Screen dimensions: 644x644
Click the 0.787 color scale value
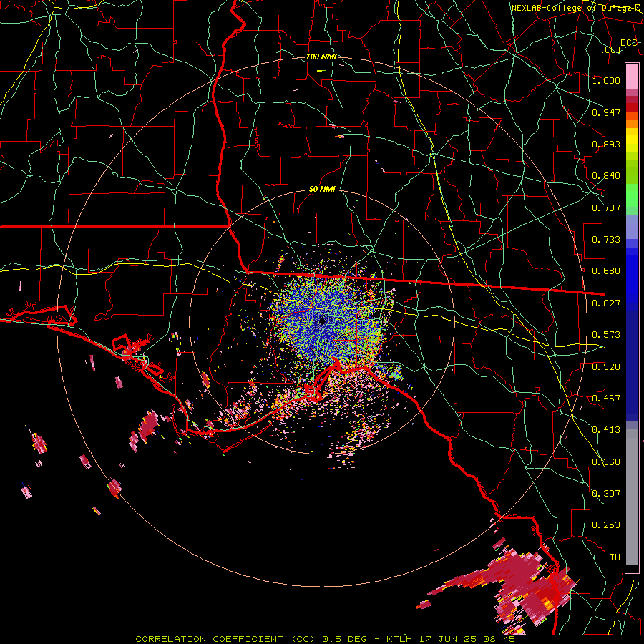tap(606, 208)
